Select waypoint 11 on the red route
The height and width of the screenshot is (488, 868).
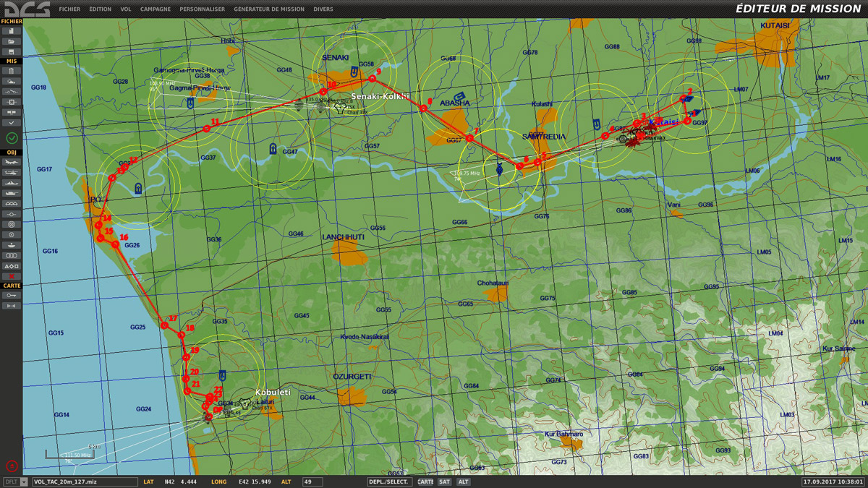click(207, 129)
